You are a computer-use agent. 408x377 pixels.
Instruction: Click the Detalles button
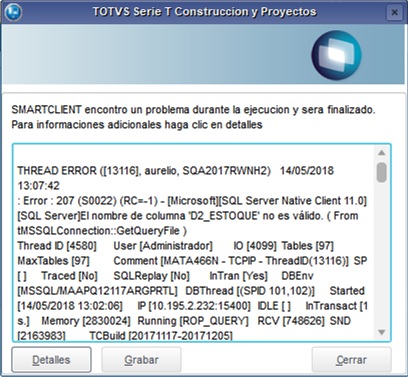point(51,360)
